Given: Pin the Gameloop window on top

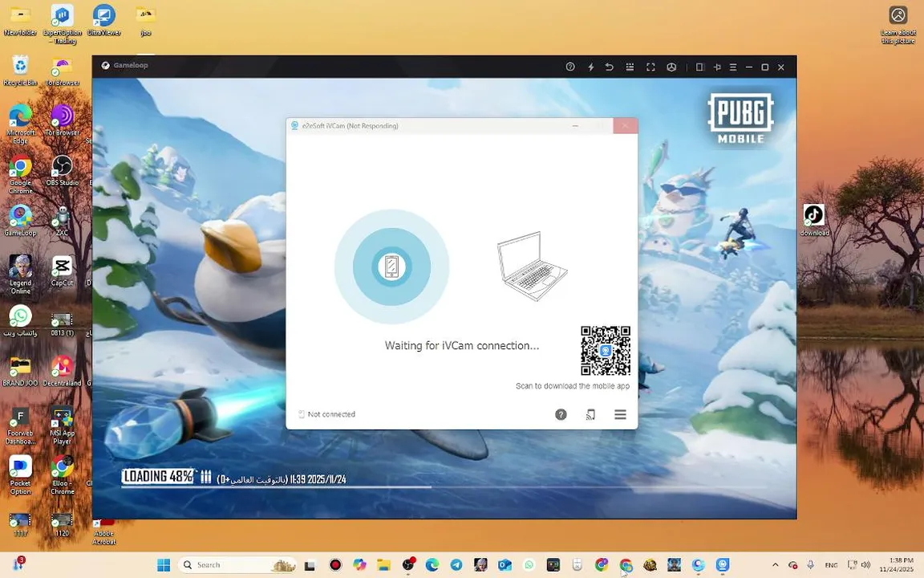Looking at the screenshot, I should (717, 67).
